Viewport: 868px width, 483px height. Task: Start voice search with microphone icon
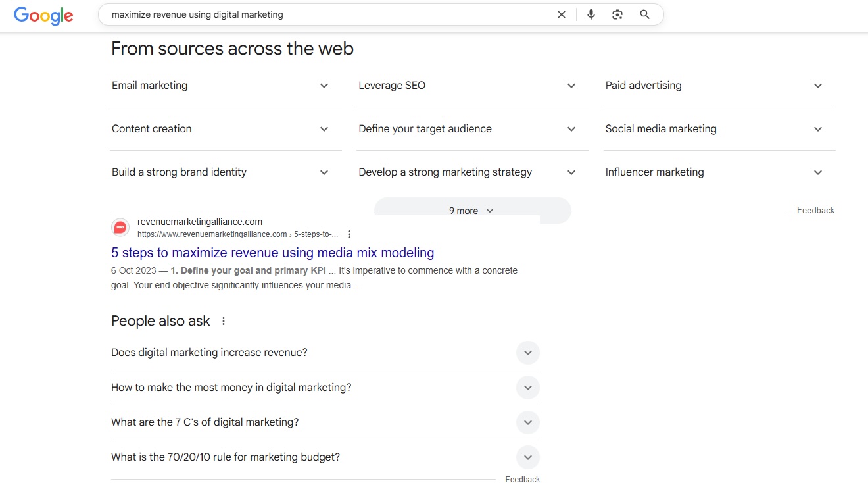pos(591,14)
